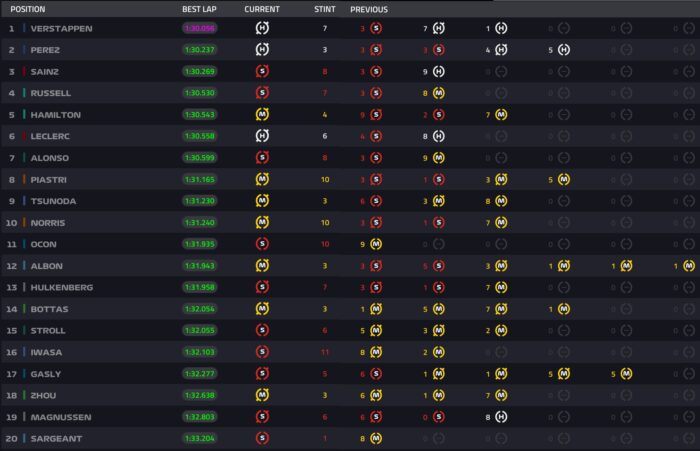Click Albon's current medium tyre icon

(x=262, y=266)
